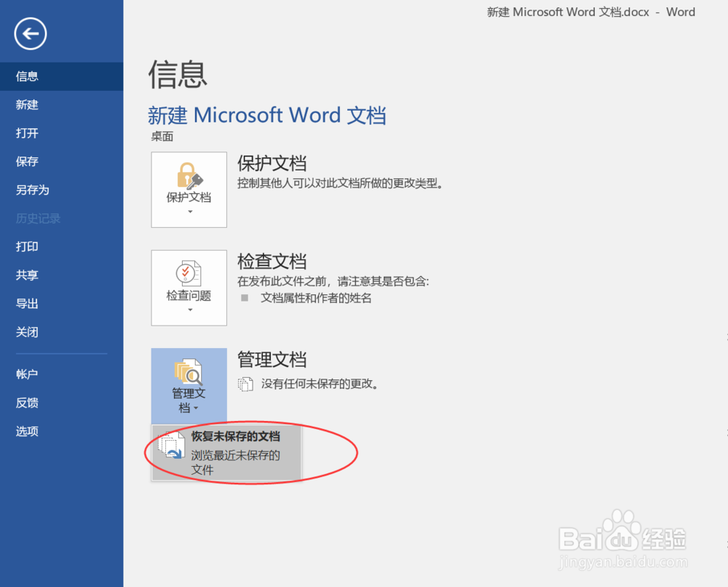Viewport: 728px width, 587px height.
Task: Select 导出 in the sidebar
Action: (62, 304)
